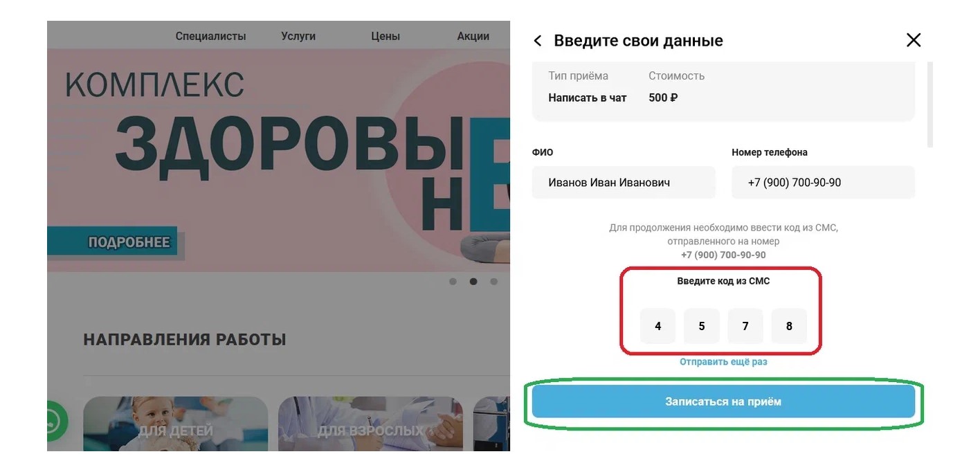Select the first carousel dot
This screenshot has width=980, height=472.
453,282
